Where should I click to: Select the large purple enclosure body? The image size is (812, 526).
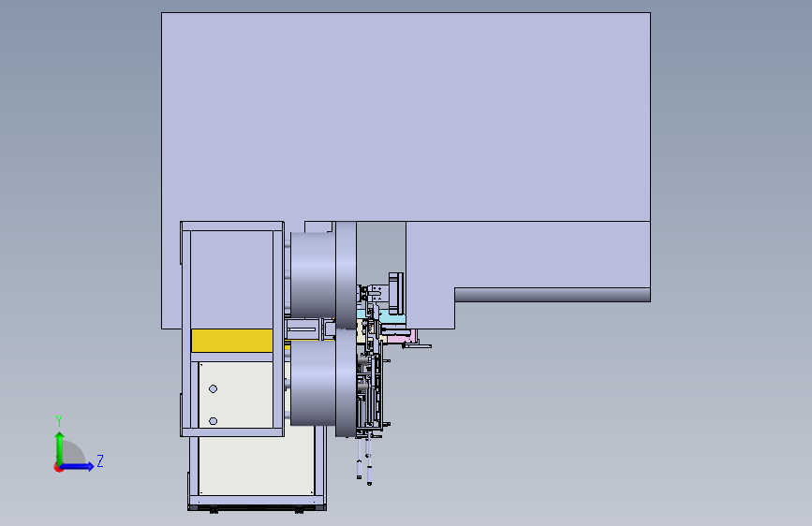click(406, 117)
